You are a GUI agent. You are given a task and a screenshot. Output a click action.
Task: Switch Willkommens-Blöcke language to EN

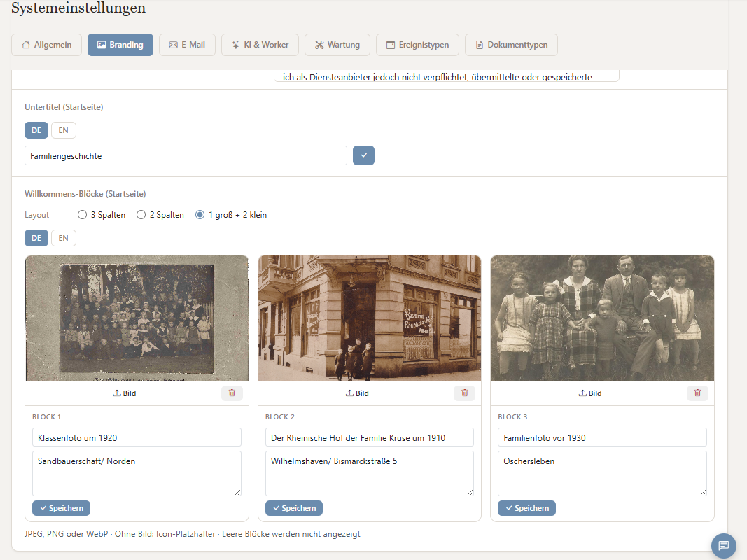coord(64,238)
